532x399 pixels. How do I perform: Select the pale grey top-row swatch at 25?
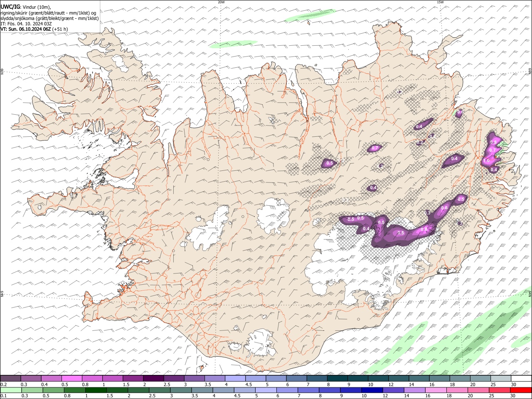[x=501, y=379]
